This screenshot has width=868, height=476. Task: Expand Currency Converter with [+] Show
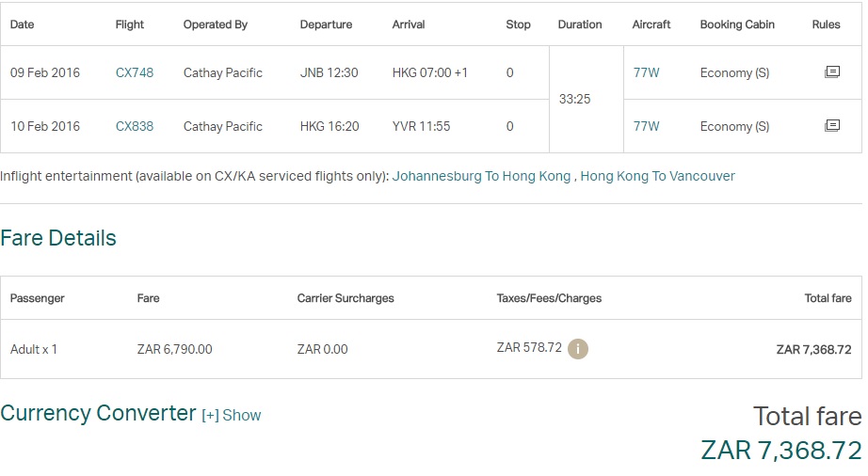[232, 415]
